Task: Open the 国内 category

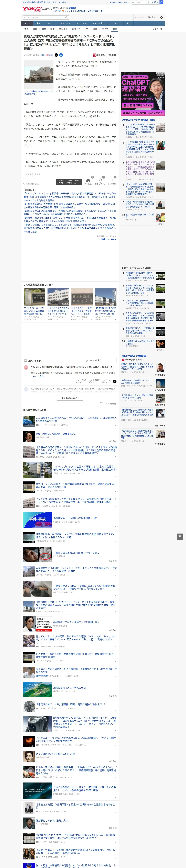Action: tap(35, 29)
